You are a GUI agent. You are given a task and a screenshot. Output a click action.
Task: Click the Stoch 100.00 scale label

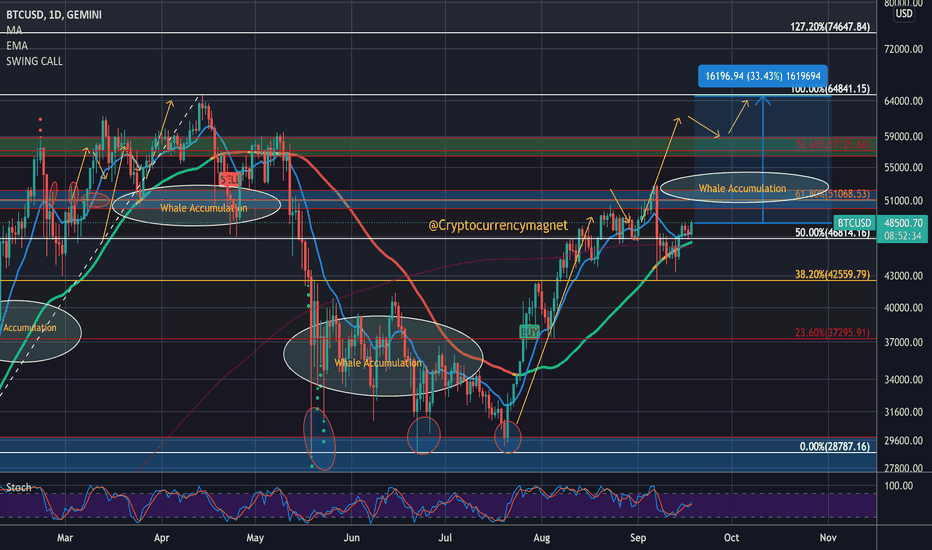(899, 486)
